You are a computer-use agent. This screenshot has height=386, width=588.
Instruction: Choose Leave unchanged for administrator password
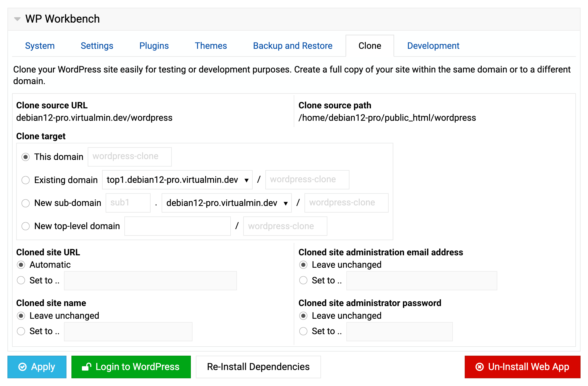pos(303,316)
